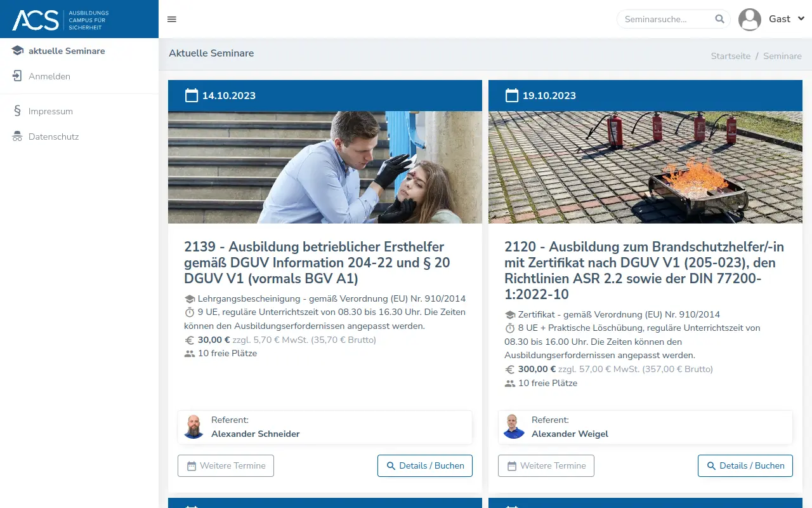The image size is (812, 508).
Task: Click the stopwatch icon by 8 UE
Action: coord(509,328)
